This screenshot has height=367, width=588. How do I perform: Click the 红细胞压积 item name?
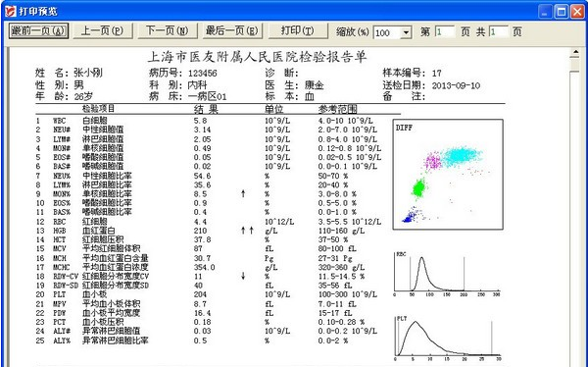coord(103,239)
